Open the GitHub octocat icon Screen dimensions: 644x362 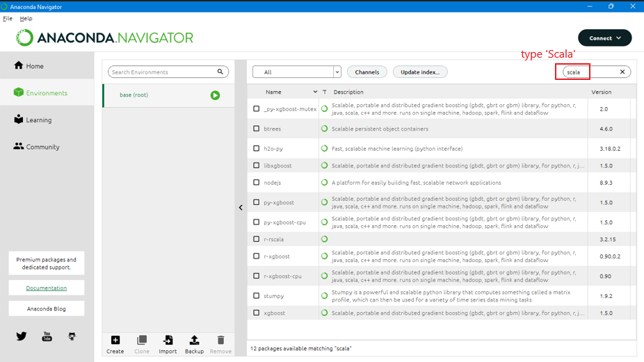72,336
